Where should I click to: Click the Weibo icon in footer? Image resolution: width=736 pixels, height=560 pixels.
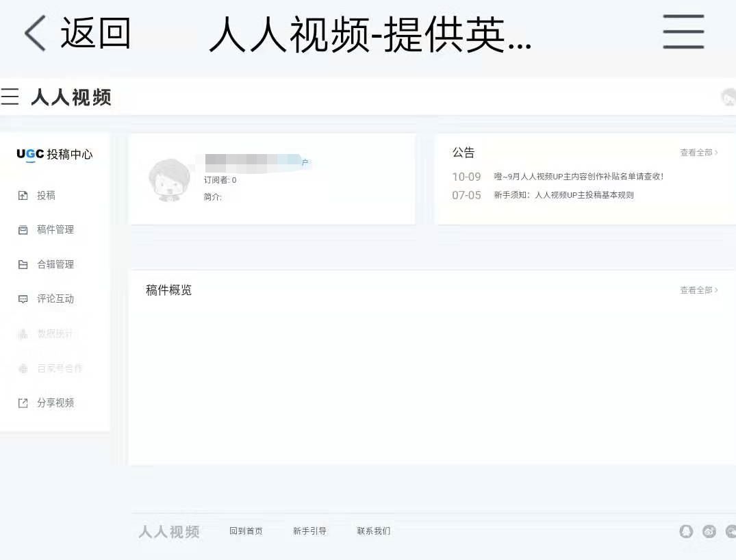coord(709,531)
